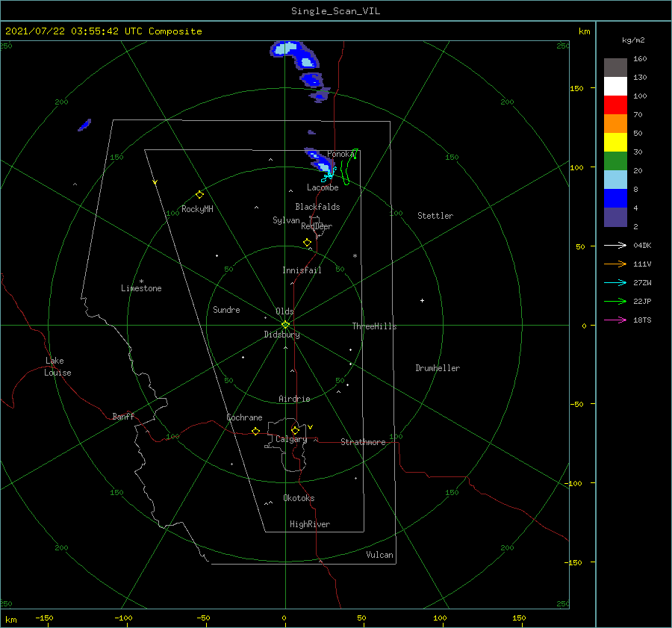Click the RedDeer city label
Image resolution: width=672 pixels, height=628 pixels.
tap(317, 226)
